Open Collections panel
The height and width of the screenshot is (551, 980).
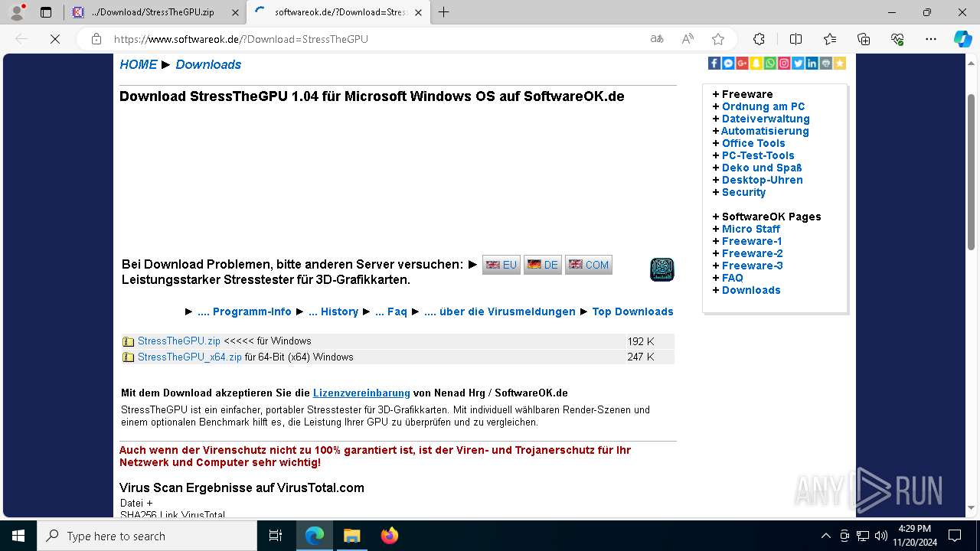[x=864, y=39]
